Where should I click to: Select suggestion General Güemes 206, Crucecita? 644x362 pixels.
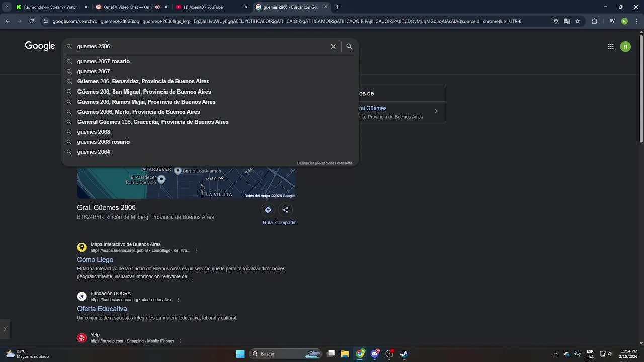tap(210, 122)
